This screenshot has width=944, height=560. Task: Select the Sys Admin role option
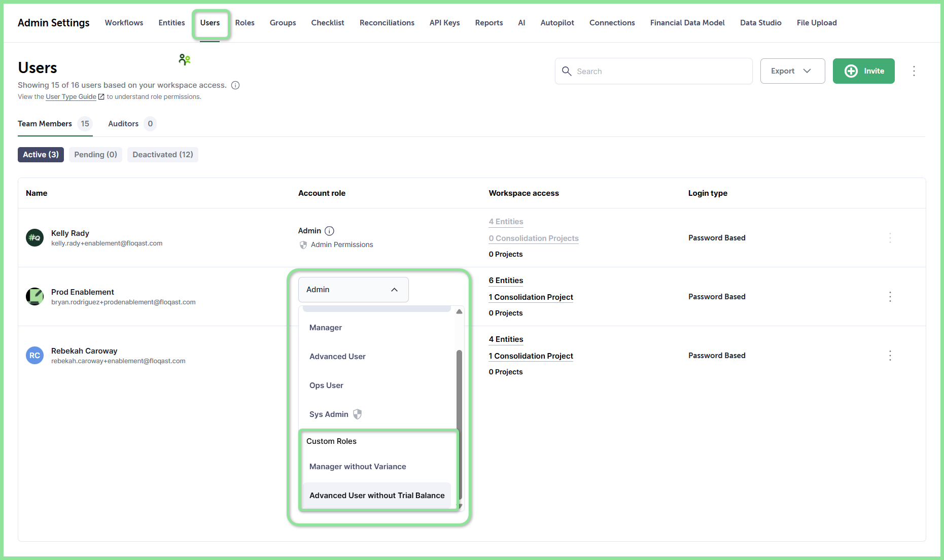tap(376, 414)
